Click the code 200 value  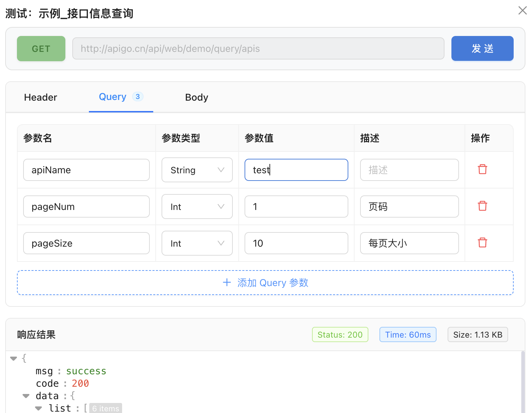coord(80,383)
